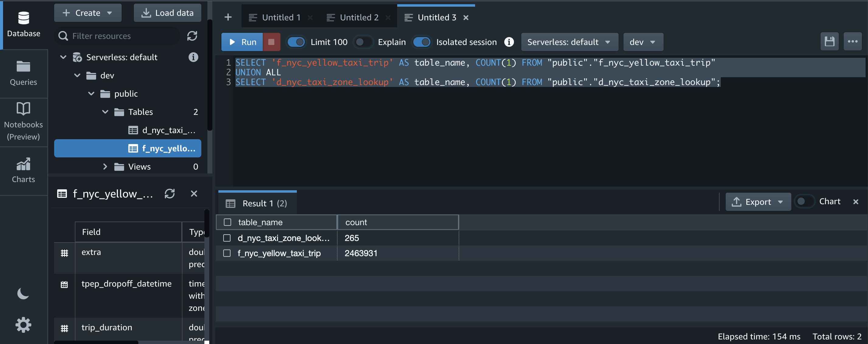
Task: Go to the Charts sidebar section
Action: [23, 170]
